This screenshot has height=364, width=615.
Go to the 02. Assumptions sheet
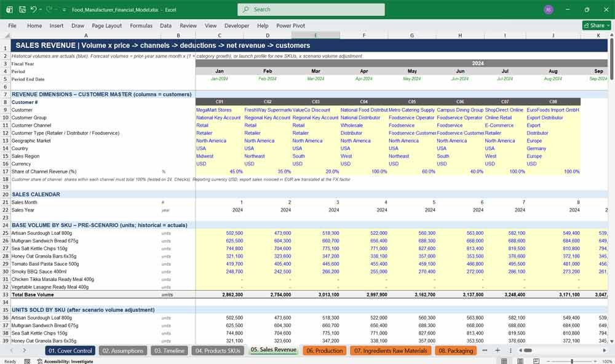123,350
